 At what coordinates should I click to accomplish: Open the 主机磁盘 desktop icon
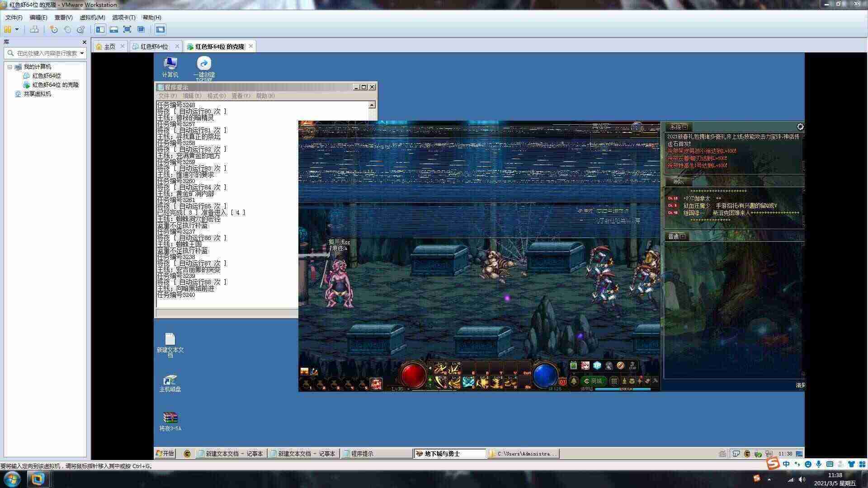(x=170, y=383)
